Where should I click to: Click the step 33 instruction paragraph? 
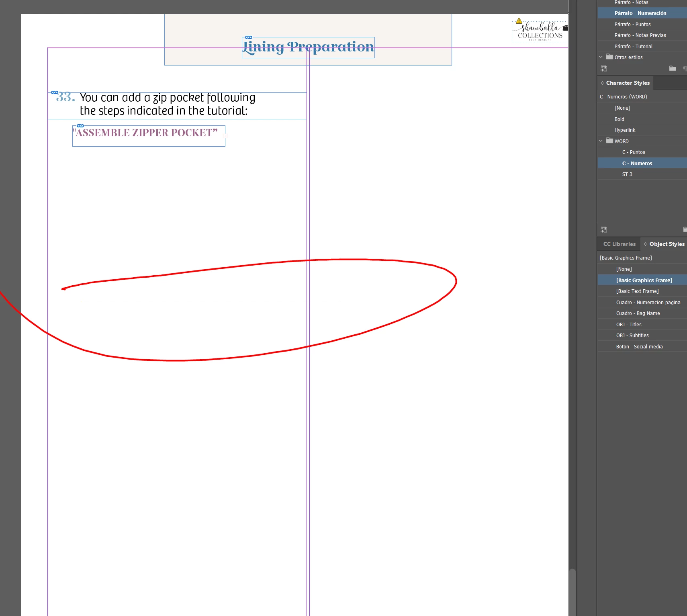click(168, 104)
